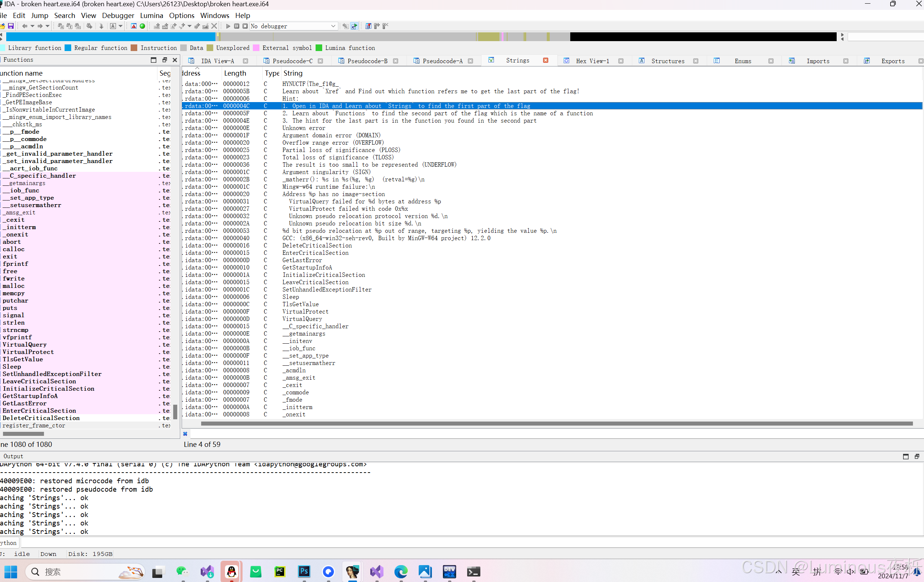Open the text style A dropdown arrow
924x582 pixels.
pos(120,26)
